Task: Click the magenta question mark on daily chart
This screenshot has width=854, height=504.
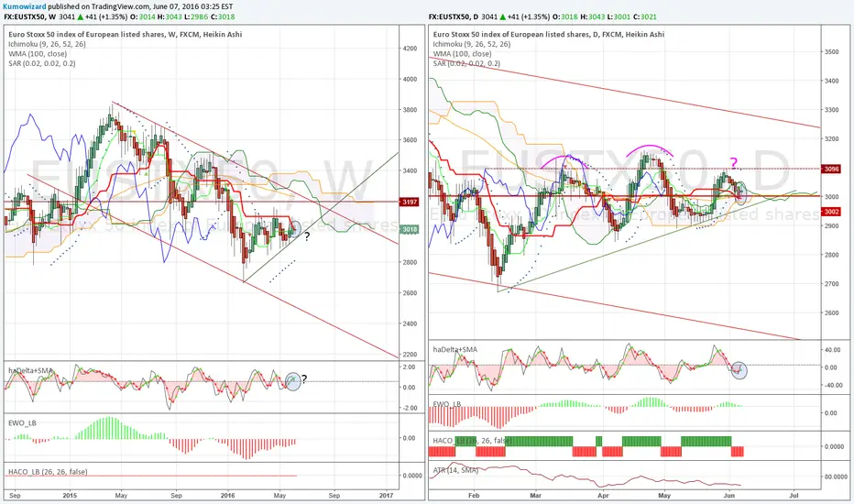Action: click(x=734, y=162)
